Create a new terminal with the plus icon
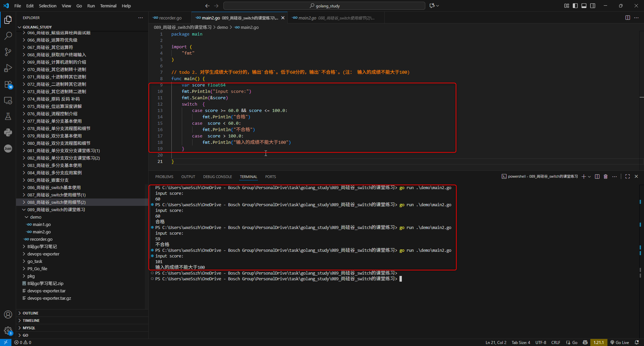Viewport: 644px width, 346px height. pos(584,177)
